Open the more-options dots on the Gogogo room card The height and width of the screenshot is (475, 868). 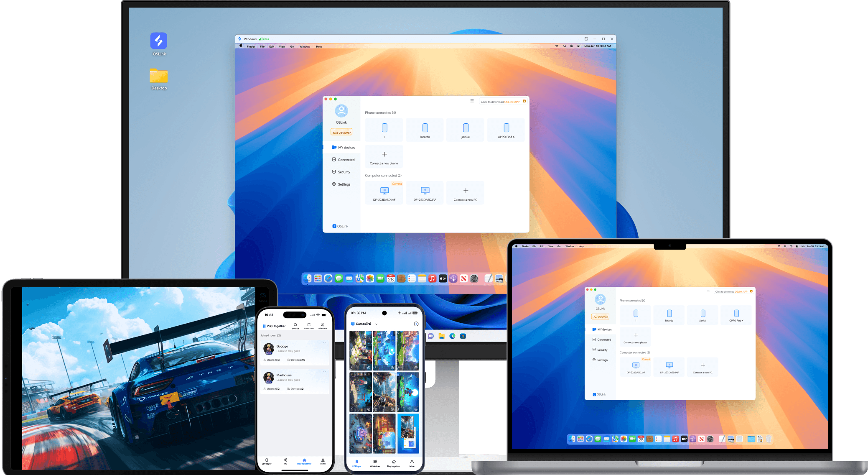tap(324, 343)
